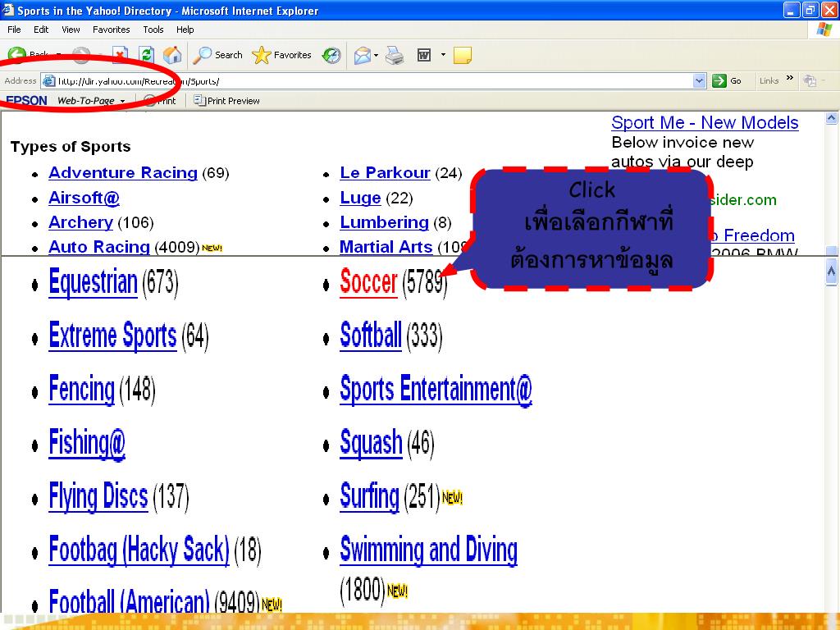Open the Softball link
Viewport: 840px width, 630px height.
pyautogui.click(x=371, y=336)
